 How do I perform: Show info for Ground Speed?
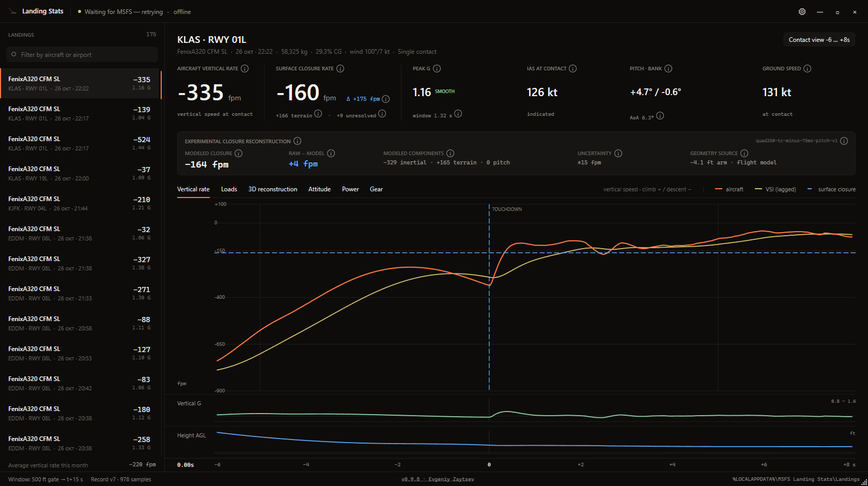[x=808, y=69]
